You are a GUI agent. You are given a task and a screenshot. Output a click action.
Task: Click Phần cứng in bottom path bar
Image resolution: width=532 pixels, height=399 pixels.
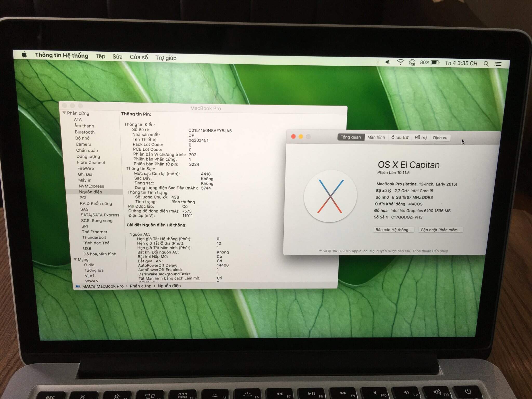(x=140, y=286)
